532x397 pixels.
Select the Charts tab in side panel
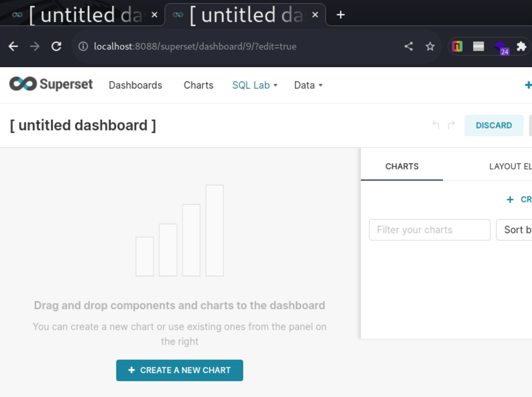402,167
